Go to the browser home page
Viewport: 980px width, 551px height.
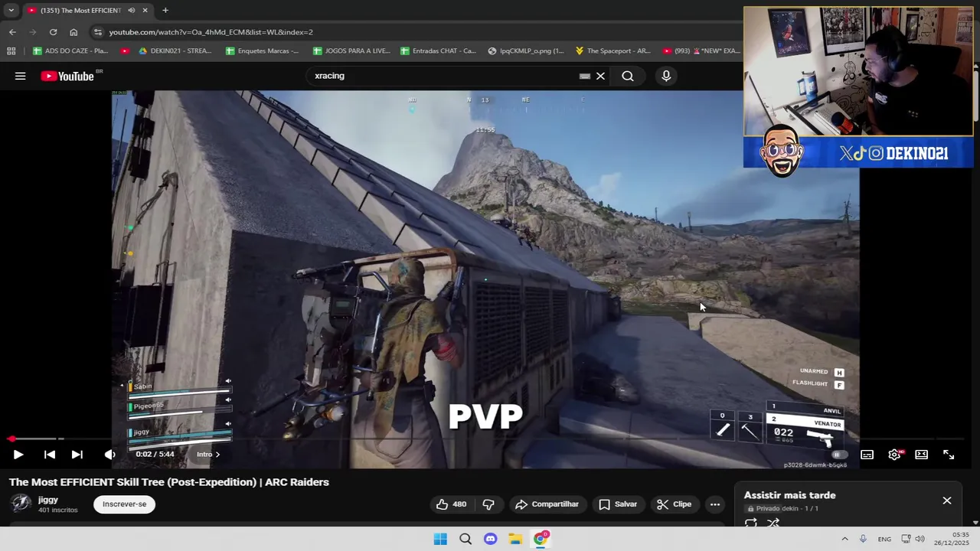[x=73, y=32]
